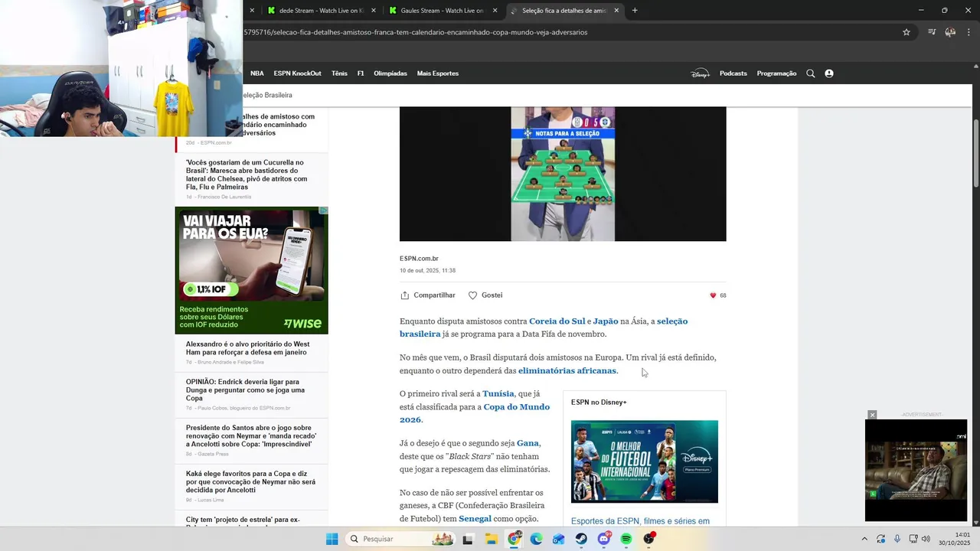Open the Wise IOF advertisement
Screen dimensions: 980x551
[252, 270]
